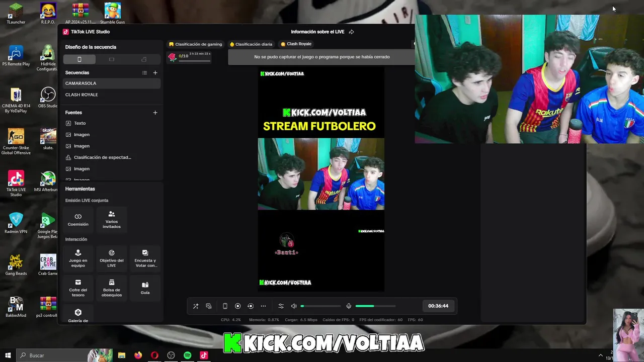Open OBS Studio desktop shortcut
This screenshot has width=644, height=362.
point(48,98)
